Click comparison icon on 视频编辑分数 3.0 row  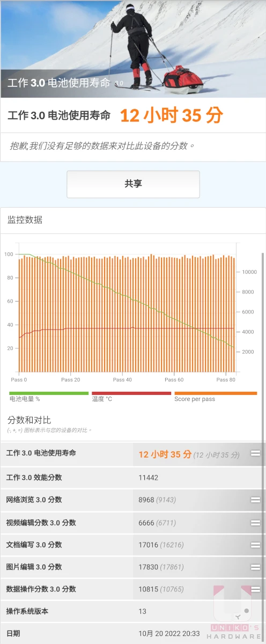pos(255,522)
